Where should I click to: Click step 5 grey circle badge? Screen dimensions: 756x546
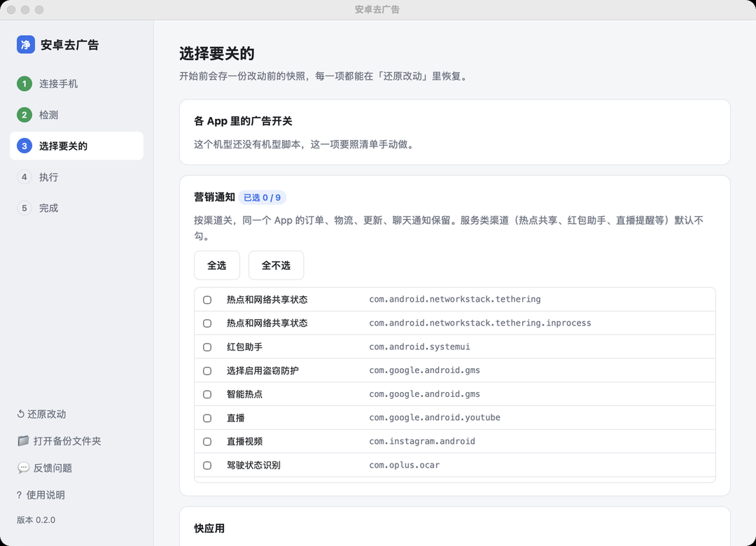(24, 208)
